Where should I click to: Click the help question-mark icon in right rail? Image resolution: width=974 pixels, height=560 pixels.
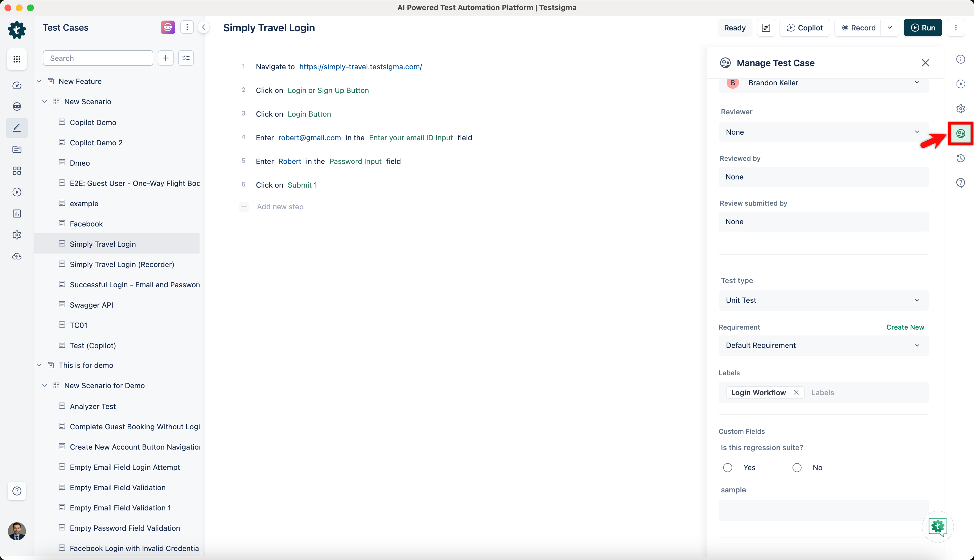click(960, 183)
